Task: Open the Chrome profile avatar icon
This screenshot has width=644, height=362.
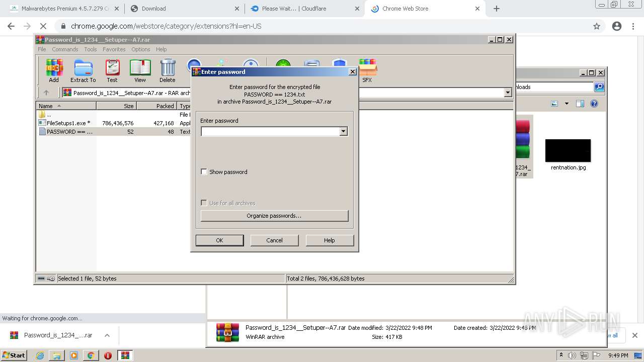Action: [x=617, y=26]
